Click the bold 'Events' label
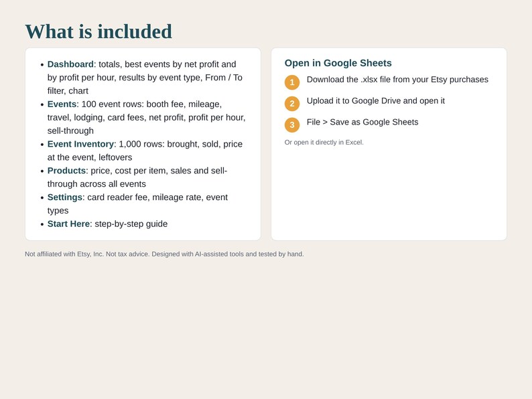This screenshot has width=532, height=399. 62,104
